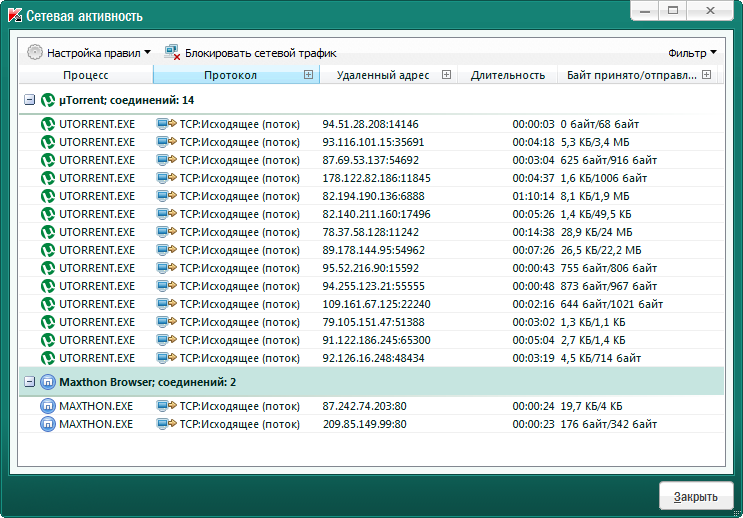743x518 pixels.
Task: Select the connection row for 209.85.149.99:80
Action: (364, 424)
